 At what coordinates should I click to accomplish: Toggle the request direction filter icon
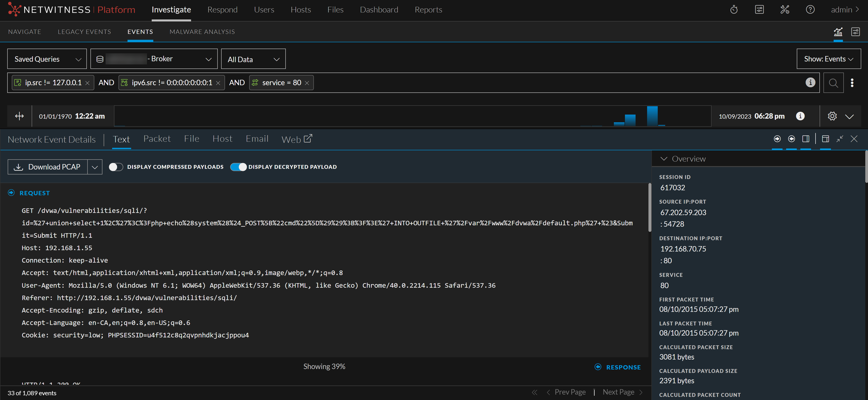[777, 139]
